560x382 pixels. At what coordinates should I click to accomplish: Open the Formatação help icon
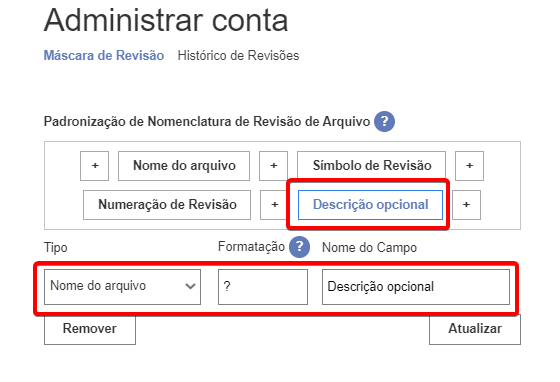point(299,247)
